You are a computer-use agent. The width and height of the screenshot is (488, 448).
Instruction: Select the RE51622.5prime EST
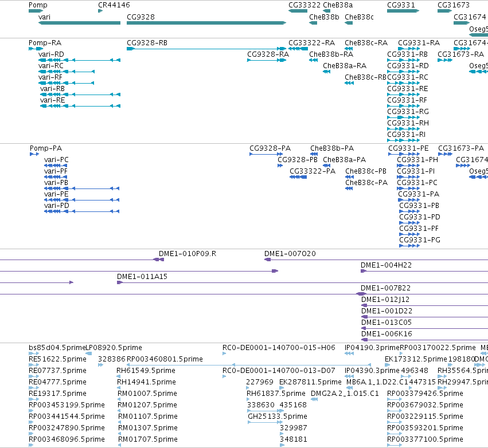click(34, 365)
